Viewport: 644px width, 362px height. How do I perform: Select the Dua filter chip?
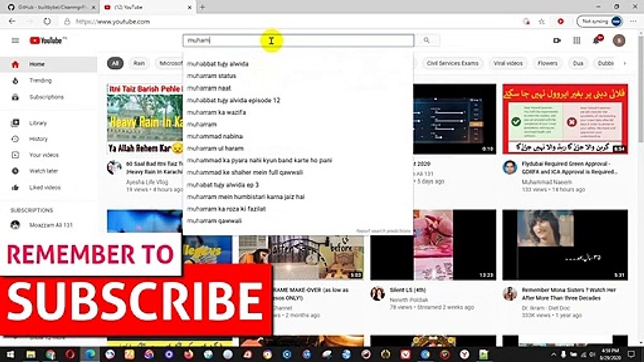pos(578,63)
